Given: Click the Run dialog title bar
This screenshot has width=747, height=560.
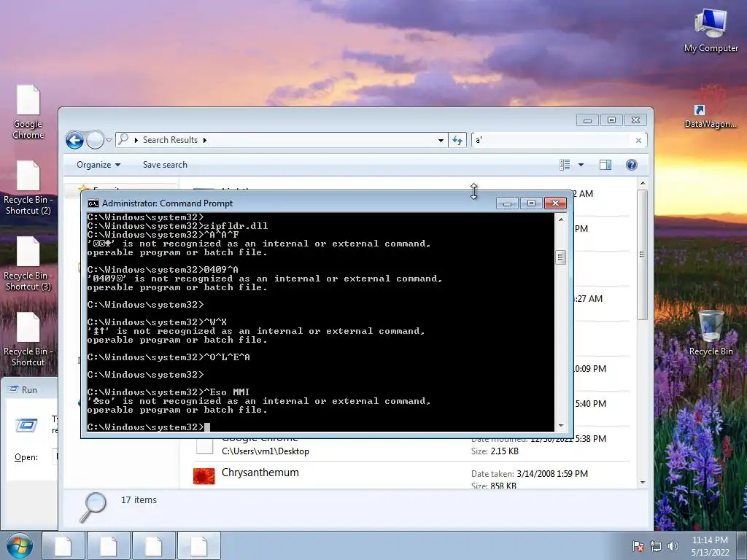Looking at the screenshot, I should click(x=29, y=389).
